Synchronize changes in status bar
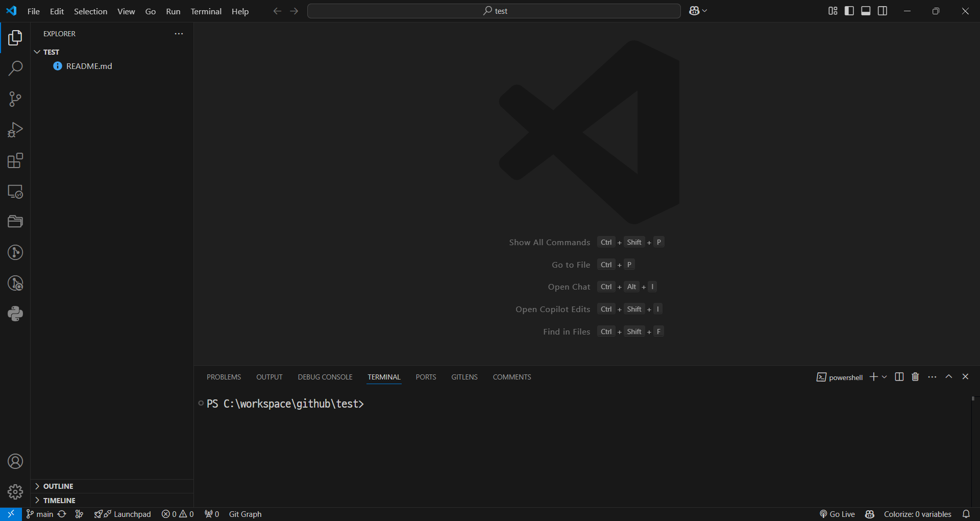This screenshot has height=521, width=980. pos(62,514)
